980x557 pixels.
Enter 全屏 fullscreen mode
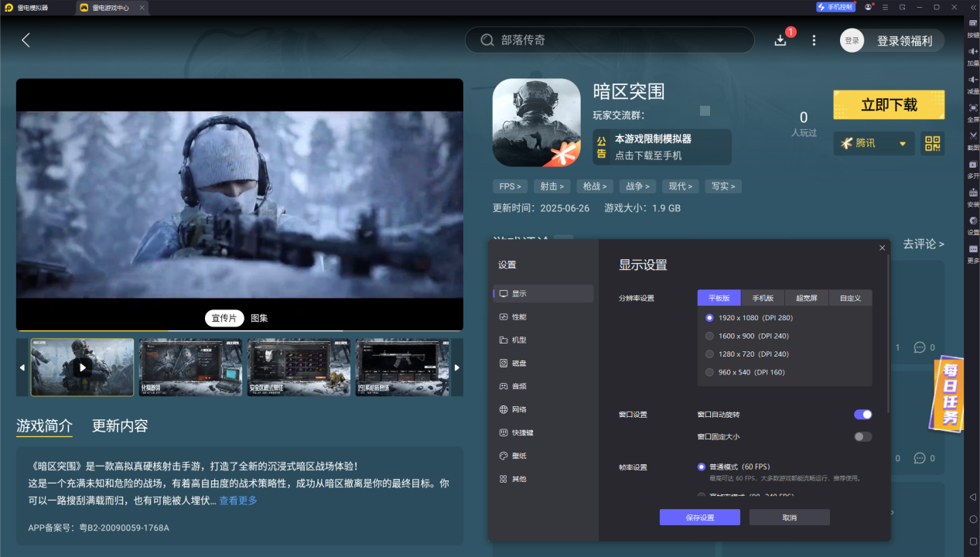[x=973, y=114]
